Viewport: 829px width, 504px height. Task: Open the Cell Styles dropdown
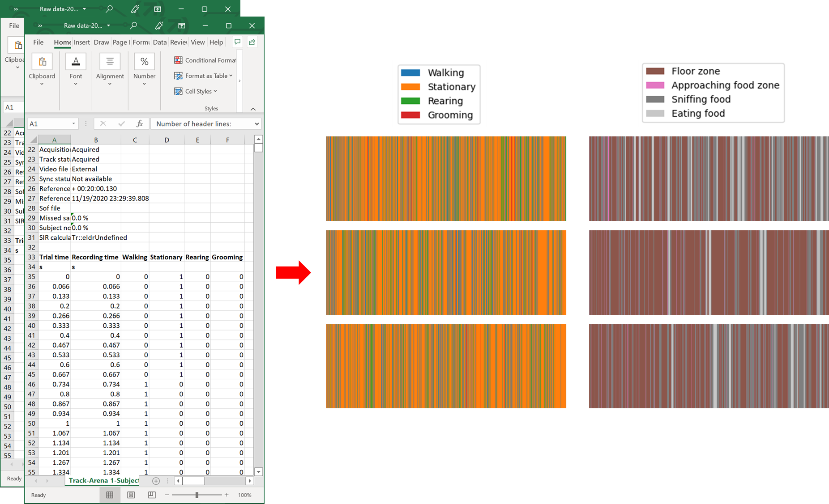[x=196, y=91]
